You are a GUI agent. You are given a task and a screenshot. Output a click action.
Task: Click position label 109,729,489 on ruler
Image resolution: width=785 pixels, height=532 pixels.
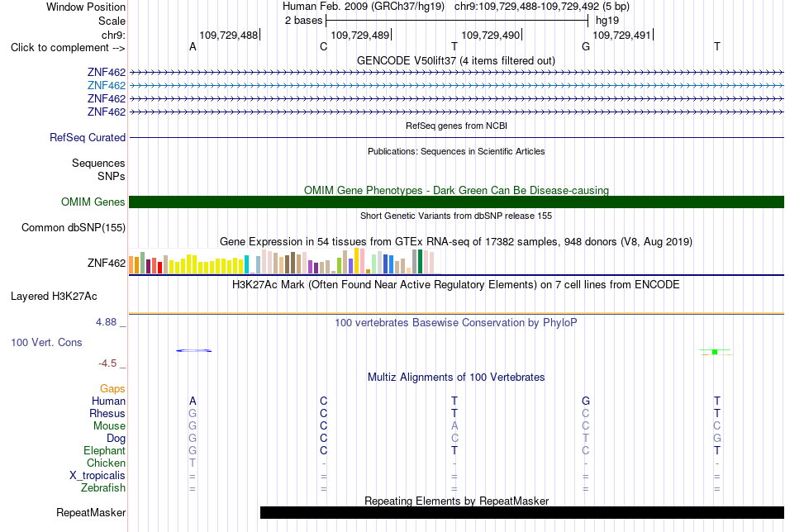pyautogui.click(x=360, y=35)
